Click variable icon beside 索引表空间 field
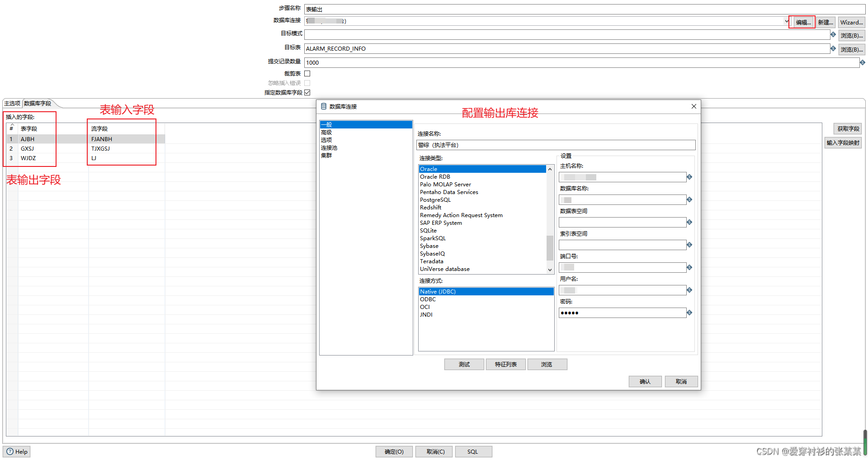The width and height of the screenshot is (868, 460). pos(689,245)
